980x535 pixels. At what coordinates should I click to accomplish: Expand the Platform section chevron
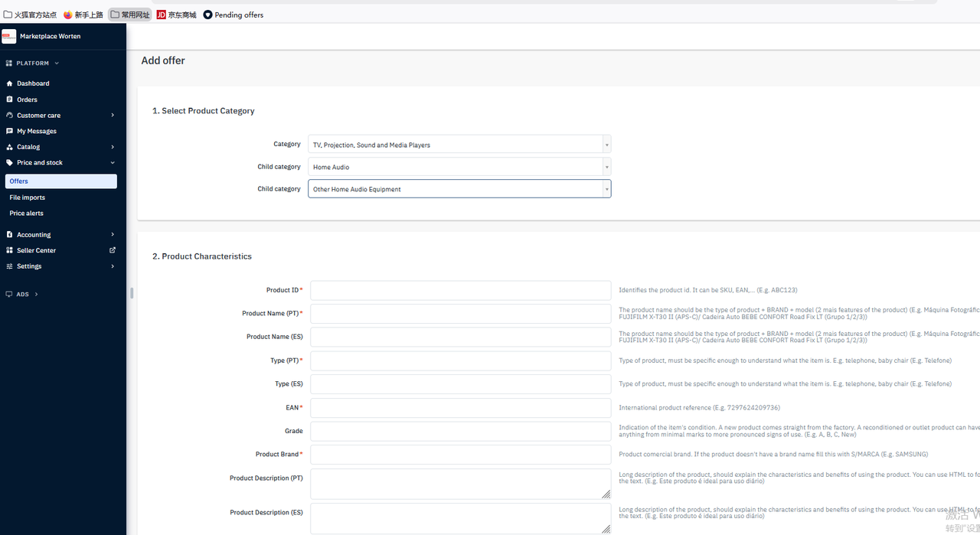click(57, 64)
